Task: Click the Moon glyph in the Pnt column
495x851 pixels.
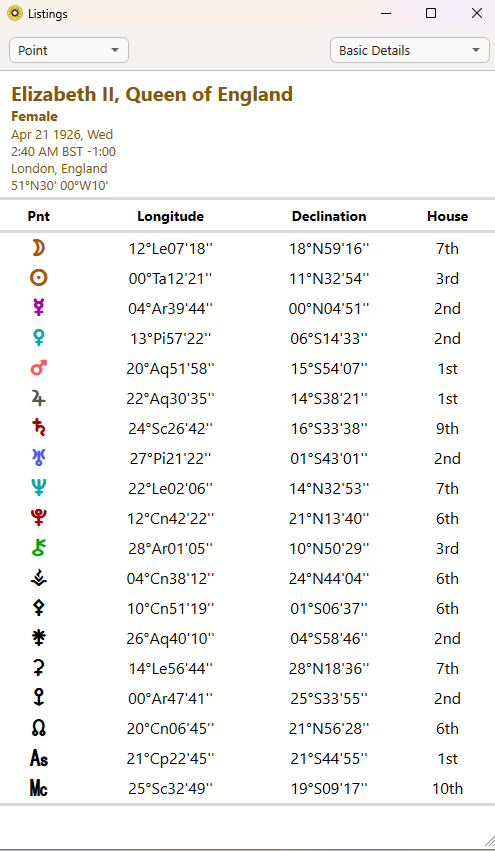Action: coord(38,249)
